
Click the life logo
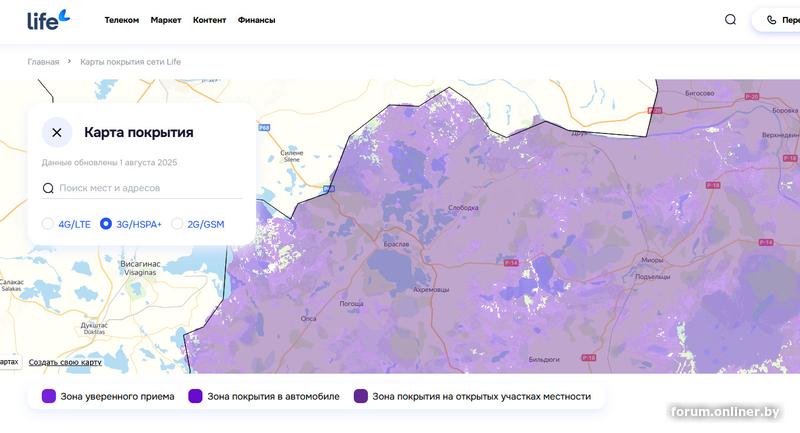(48, 20)
